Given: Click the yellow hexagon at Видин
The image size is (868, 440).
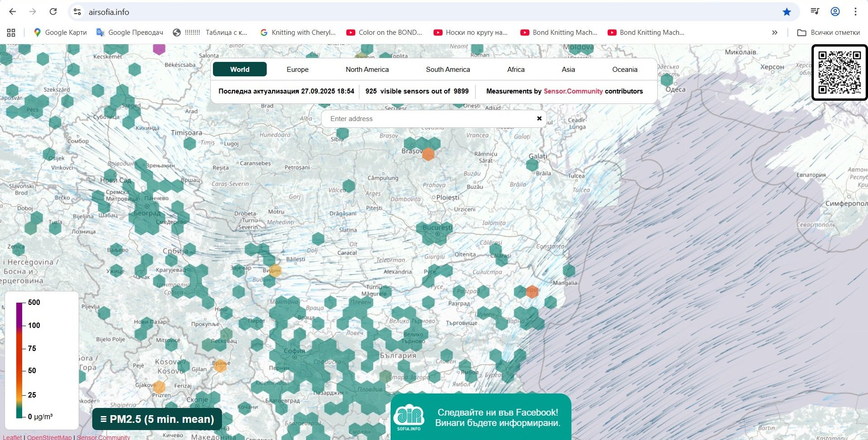Looking at the screenshot, I should (275, 271).
